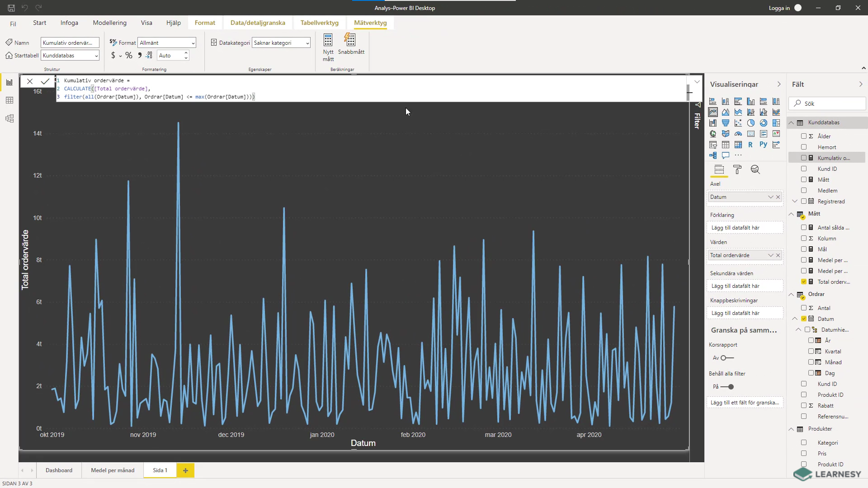
Task: Open the Format paint roller pane
Action: click(x=737, y=169)
